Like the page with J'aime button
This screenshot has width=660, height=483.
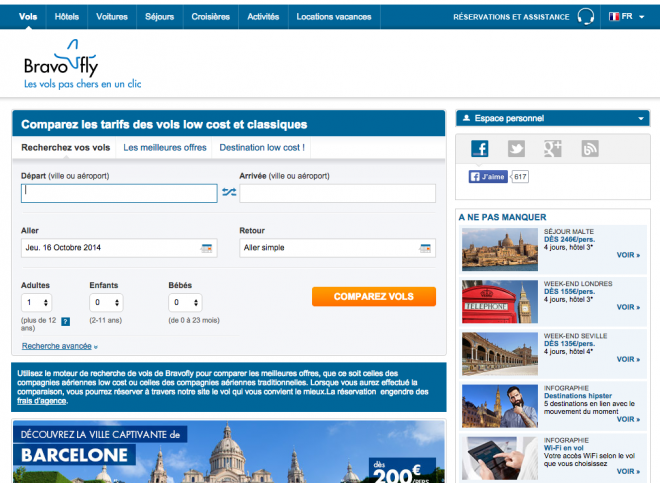[488, 177]
